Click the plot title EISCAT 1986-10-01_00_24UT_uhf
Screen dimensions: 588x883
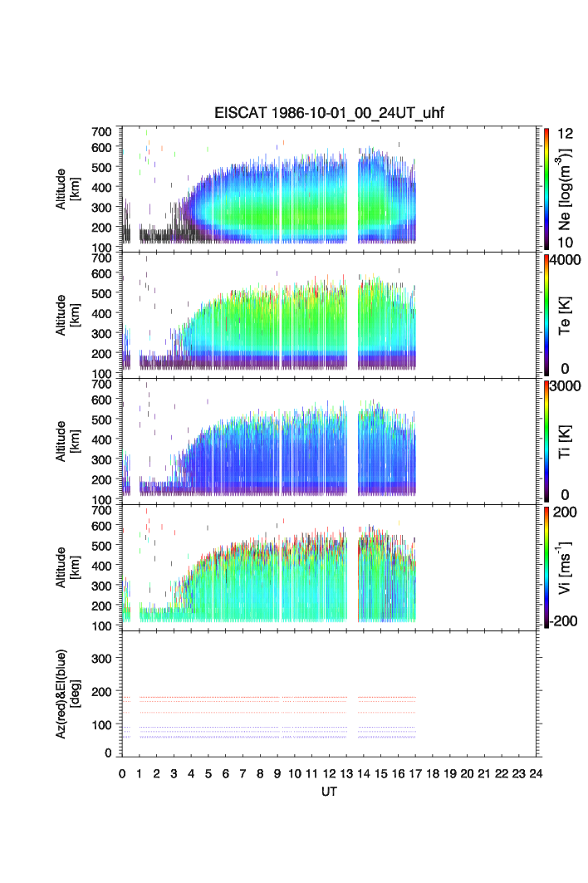click(x=329, y=114)
